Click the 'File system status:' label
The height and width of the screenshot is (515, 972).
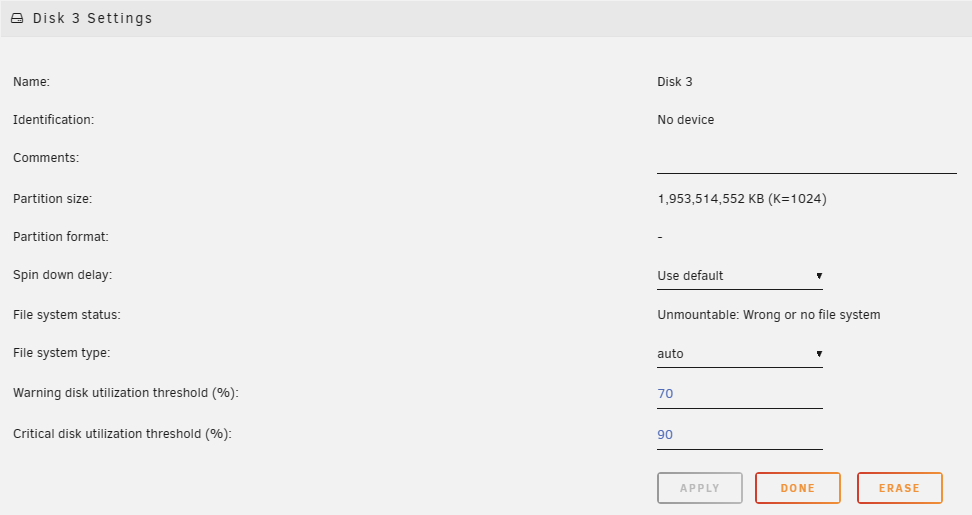pos(67,315)
